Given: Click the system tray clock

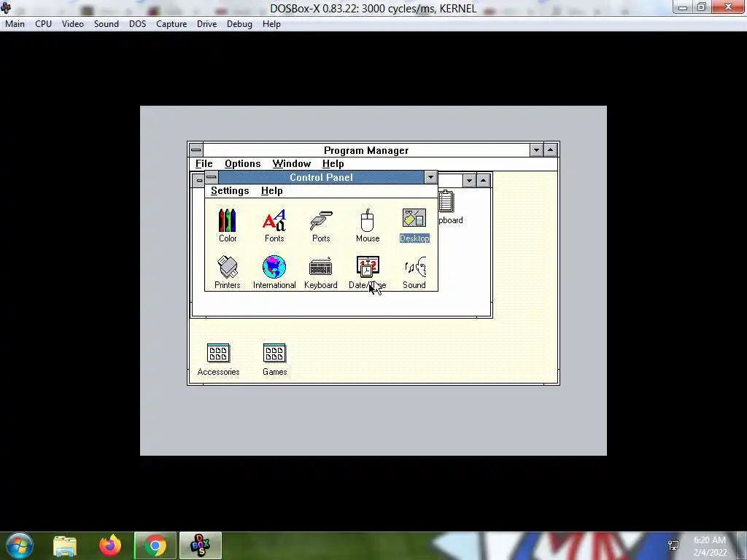Looking at the screenshot, I should (x=710, y=546).
